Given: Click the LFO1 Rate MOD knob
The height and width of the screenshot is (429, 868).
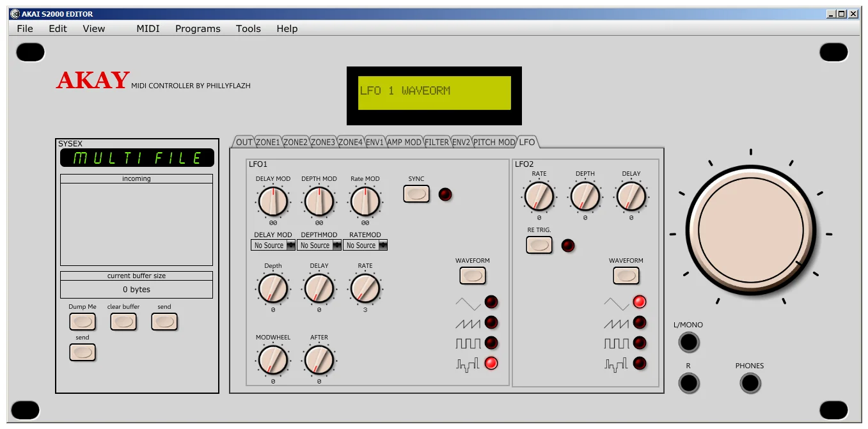Looking at the screenshot, I should (365, 201).
